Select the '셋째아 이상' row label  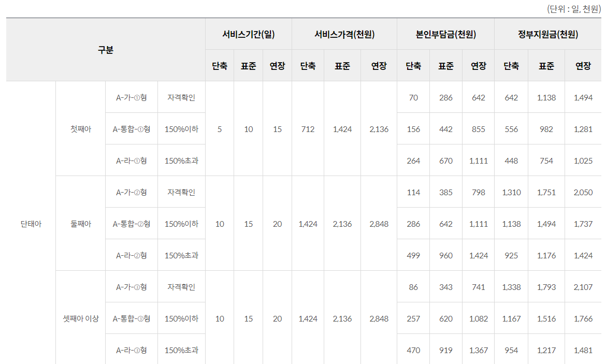pos(81,318)
